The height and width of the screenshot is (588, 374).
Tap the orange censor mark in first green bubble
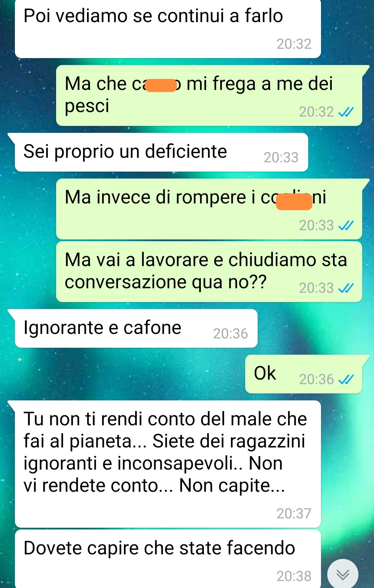pyautogui.click(x=161, y=85)
